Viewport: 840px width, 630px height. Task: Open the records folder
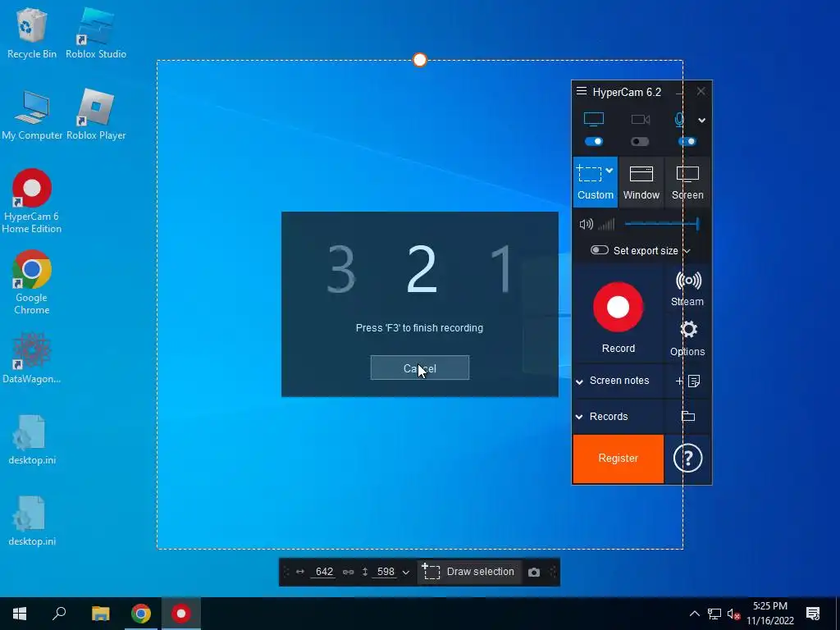tap(688, 416)
